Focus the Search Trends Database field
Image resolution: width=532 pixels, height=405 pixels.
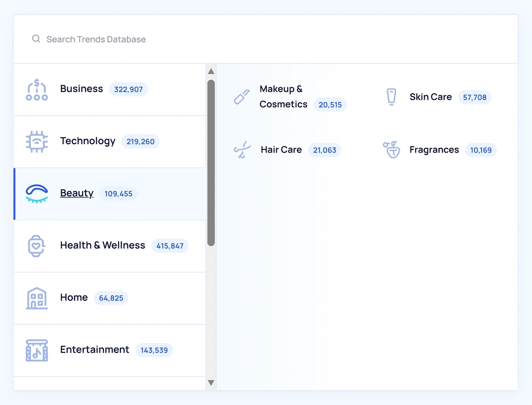(266, 39)
